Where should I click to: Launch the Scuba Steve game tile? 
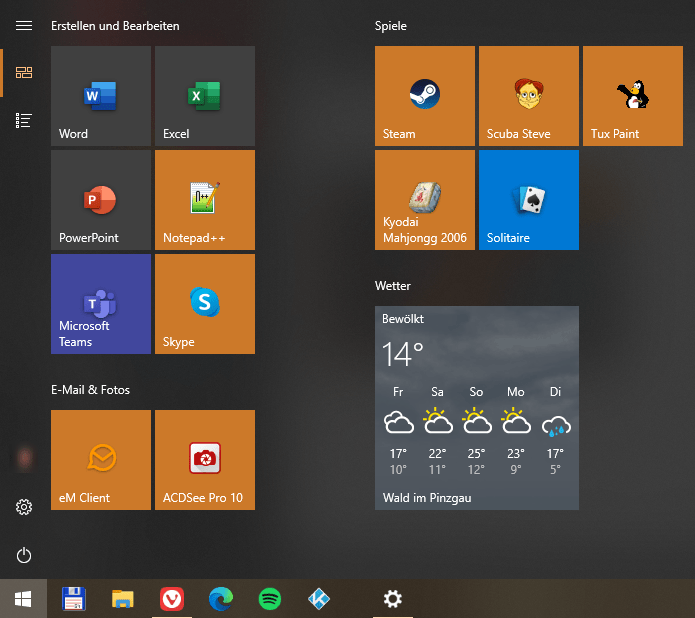coord(529,96)
